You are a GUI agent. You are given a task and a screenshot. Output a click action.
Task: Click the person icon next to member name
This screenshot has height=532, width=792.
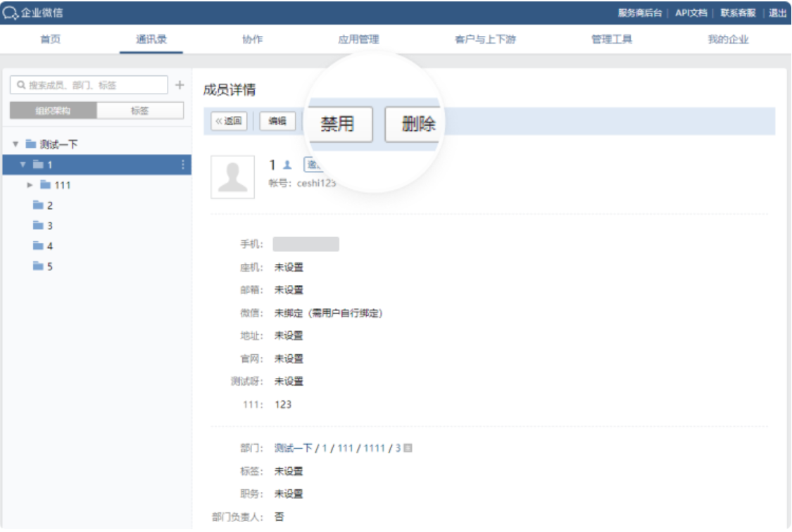click(287, 165)
